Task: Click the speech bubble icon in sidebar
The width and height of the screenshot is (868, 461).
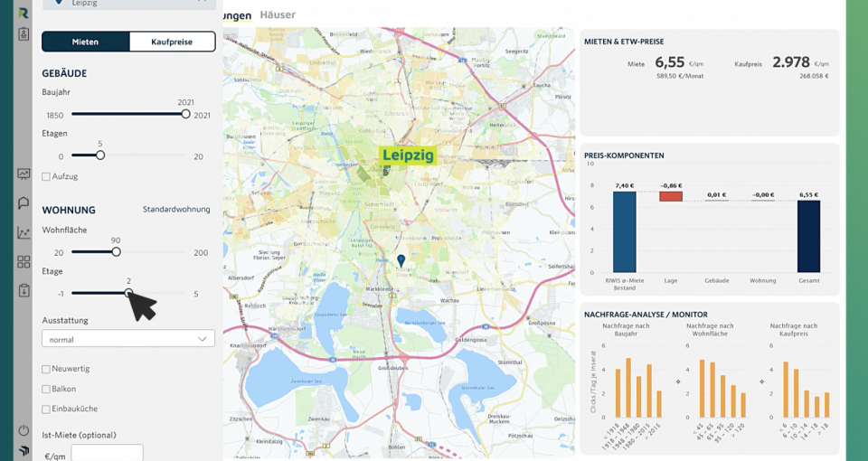Action: [24, 203]
